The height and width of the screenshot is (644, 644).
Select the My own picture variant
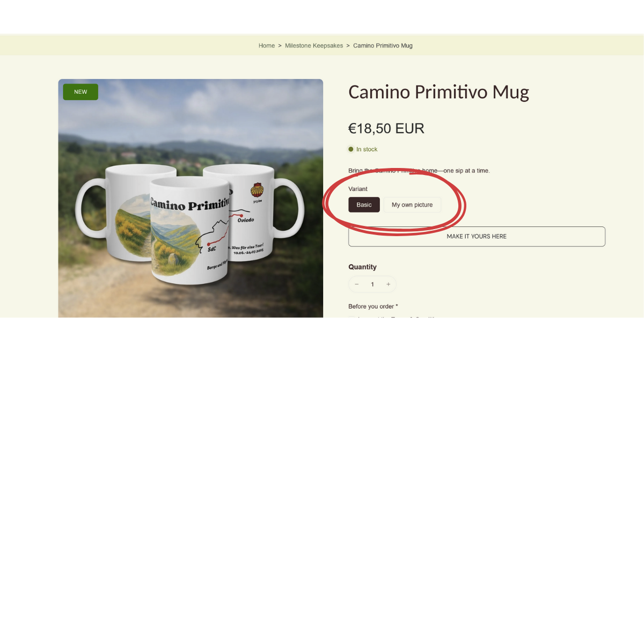click(412, 204)
